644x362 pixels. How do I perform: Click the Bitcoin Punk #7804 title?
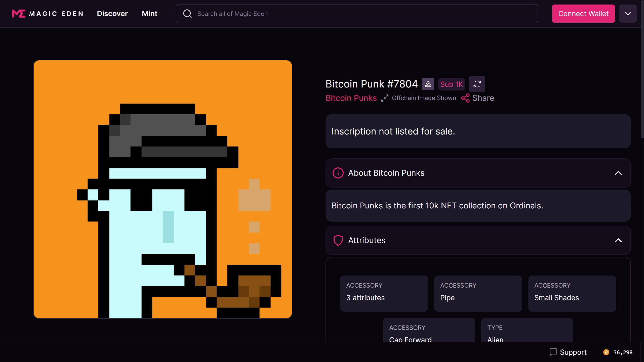(x=372, y=84)
